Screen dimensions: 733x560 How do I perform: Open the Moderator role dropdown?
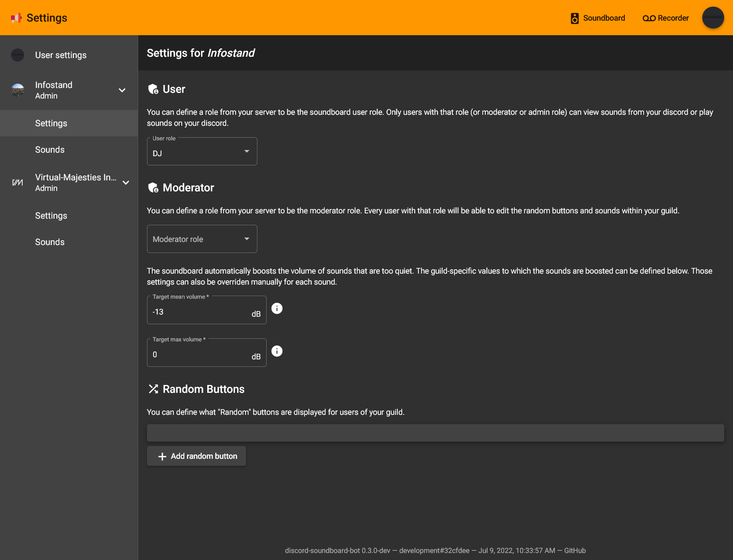[x=202, y=239]
